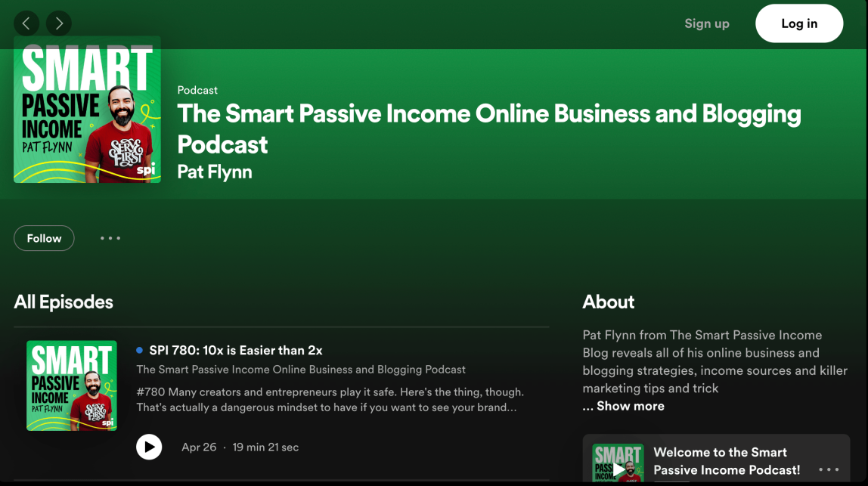This screenshot has width=868, height=486.
Task: Go back using the left arrow
Action: [26, 23]
